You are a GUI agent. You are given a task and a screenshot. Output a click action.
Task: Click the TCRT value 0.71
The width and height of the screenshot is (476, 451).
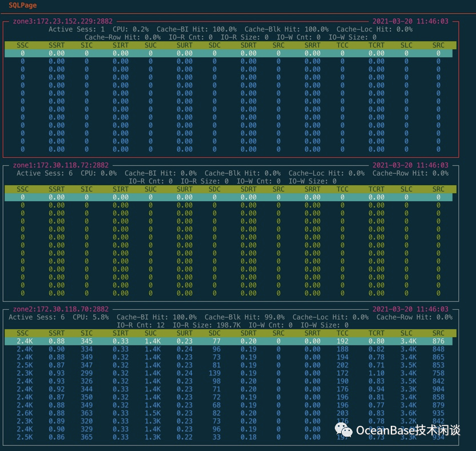point(377,365)
